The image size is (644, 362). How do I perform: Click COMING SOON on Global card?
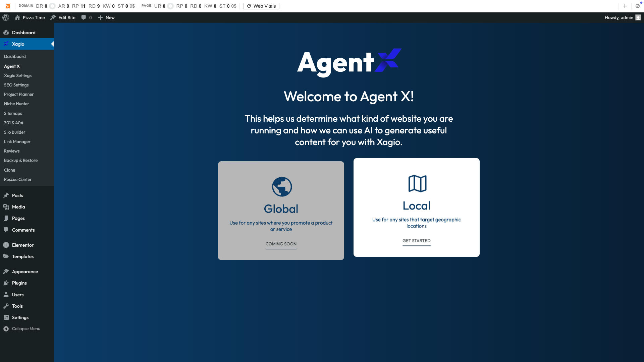(x=281, y=244)
